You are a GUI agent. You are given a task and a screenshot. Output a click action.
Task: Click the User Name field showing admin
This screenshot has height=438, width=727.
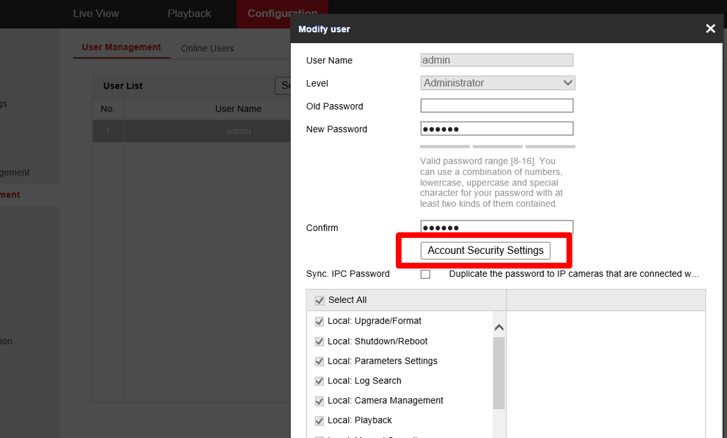(497, 60)
